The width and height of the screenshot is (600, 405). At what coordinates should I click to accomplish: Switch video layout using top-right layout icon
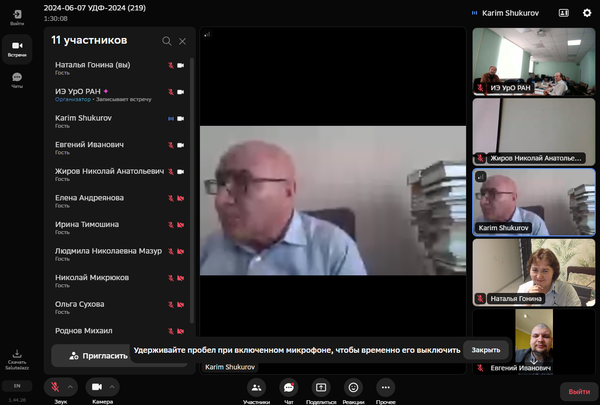click(x=563, y=13)
